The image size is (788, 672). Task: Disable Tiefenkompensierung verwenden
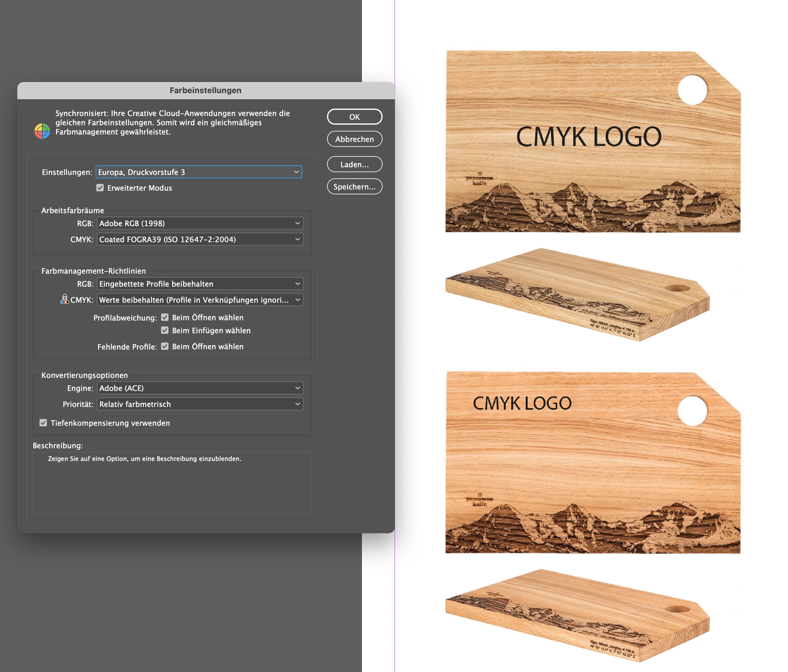(x=44, y=422)
